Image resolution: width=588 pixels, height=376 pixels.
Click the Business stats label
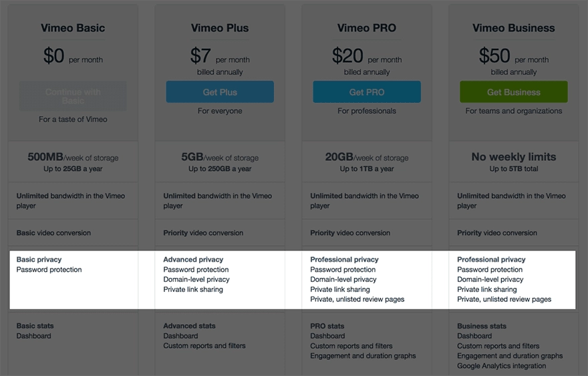481,326
